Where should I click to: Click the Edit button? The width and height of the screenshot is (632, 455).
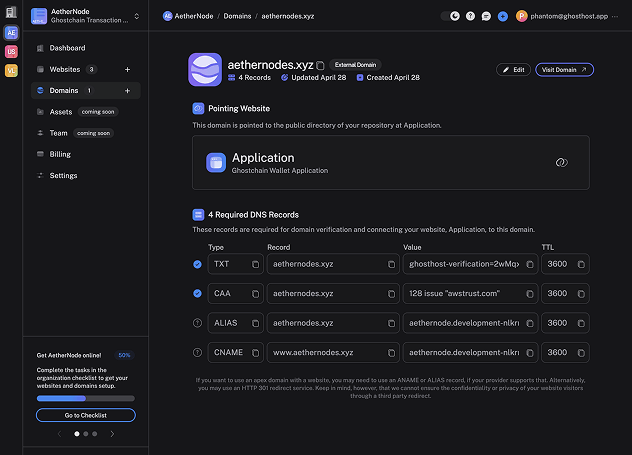(513, 70)
